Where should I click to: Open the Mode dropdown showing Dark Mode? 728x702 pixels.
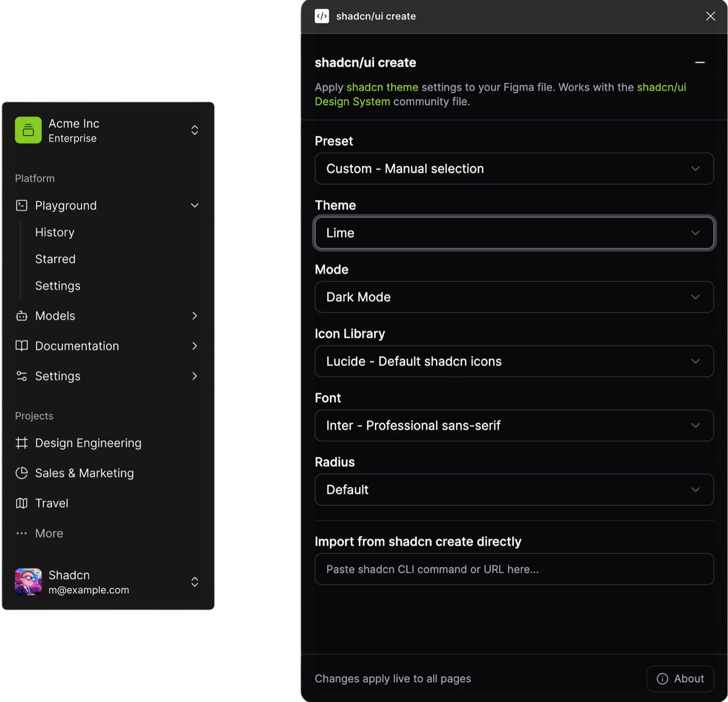[514, 297]
